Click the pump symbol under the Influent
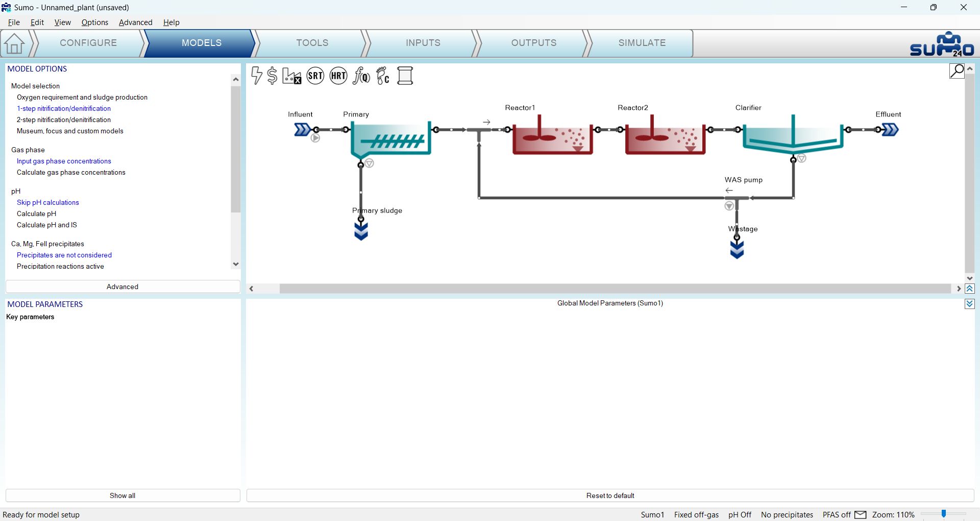 [315, 138]
